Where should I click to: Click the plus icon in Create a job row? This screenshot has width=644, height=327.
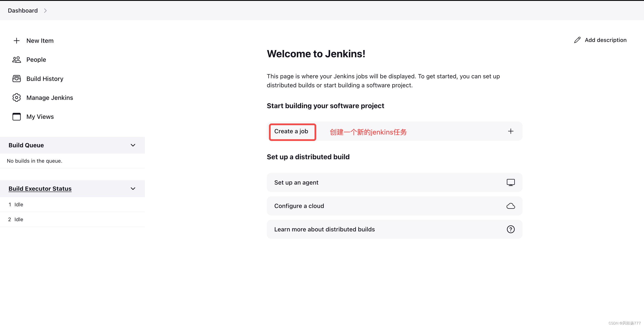tap(511, 131)
